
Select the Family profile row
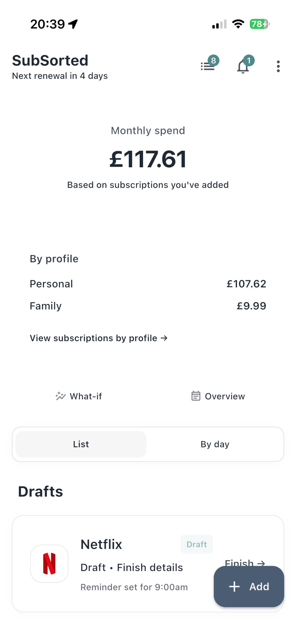[148, 306]
